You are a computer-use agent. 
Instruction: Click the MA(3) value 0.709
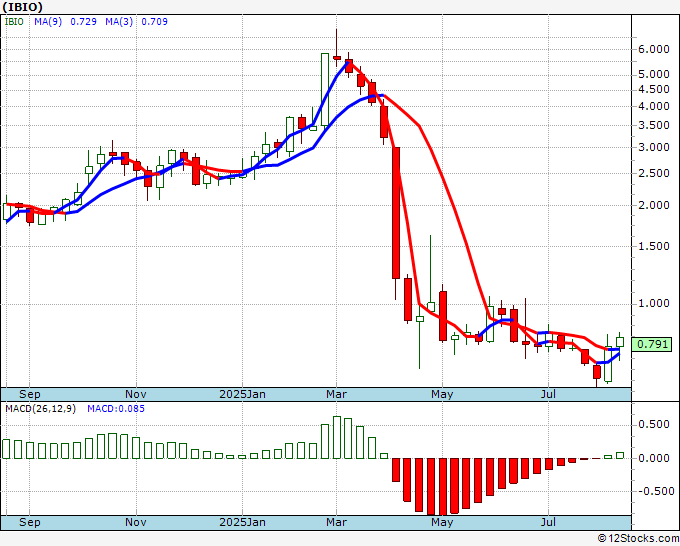click(x=154, y=21)
